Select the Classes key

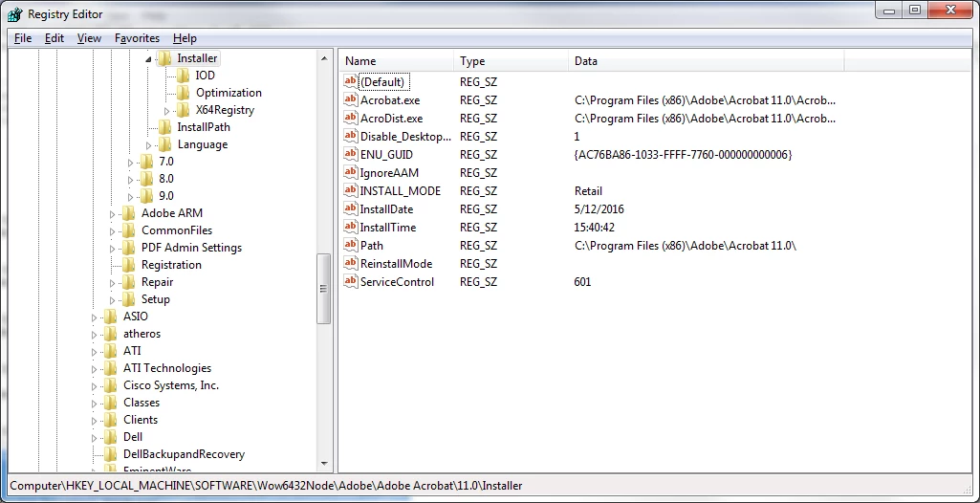(x=142, y=403)
